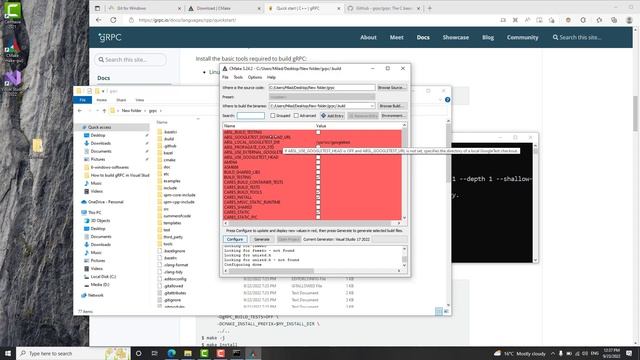
Task: Click browser refresh button
Action: 113,20
